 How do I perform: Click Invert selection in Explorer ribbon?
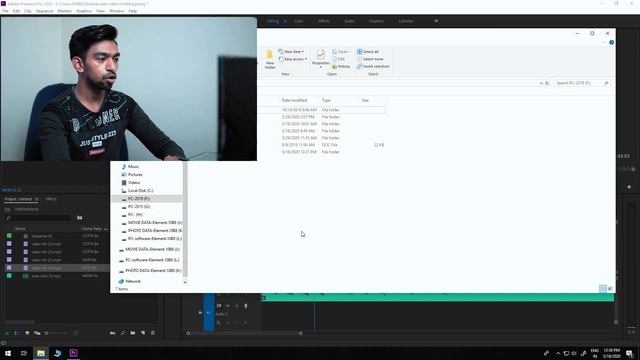373,67
